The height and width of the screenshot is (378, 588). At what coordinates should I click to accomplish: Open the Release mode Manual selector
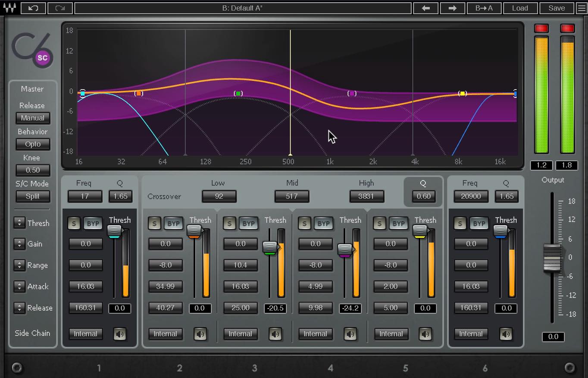point(33,118)
